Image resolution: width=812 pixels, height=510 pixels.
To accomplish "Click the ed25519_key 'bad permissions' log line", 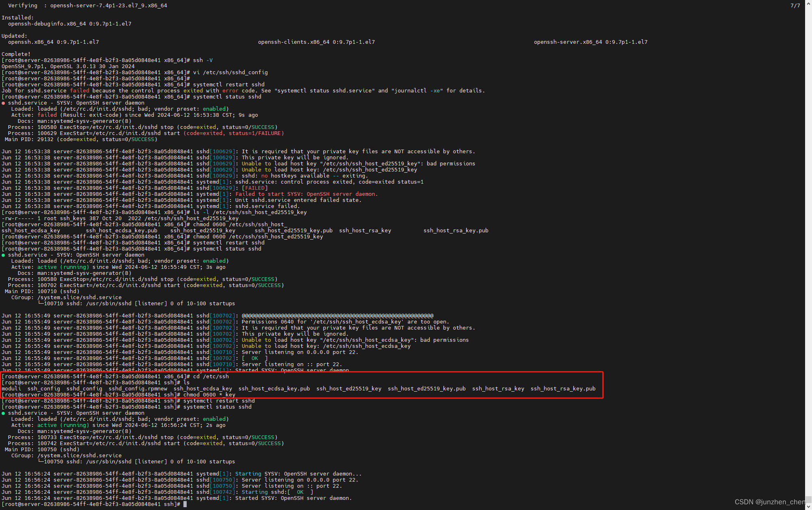I will [238, 163].
